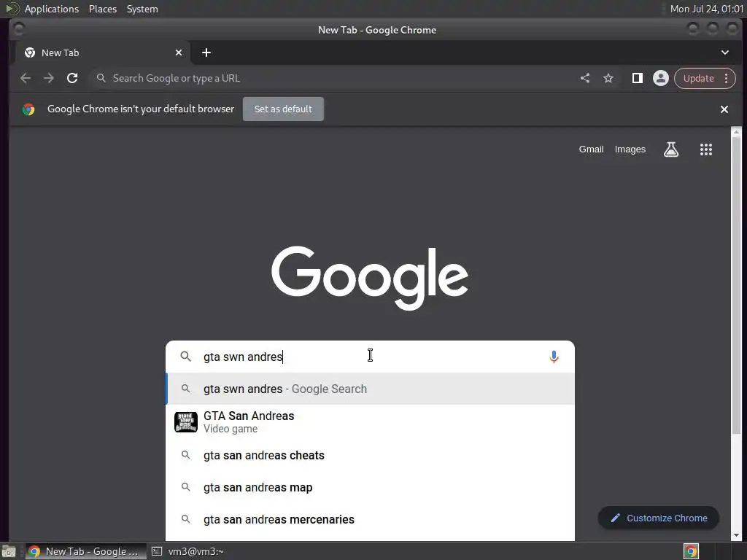Click Chrome icon in the system tray
747x560 pixels.
691,551
